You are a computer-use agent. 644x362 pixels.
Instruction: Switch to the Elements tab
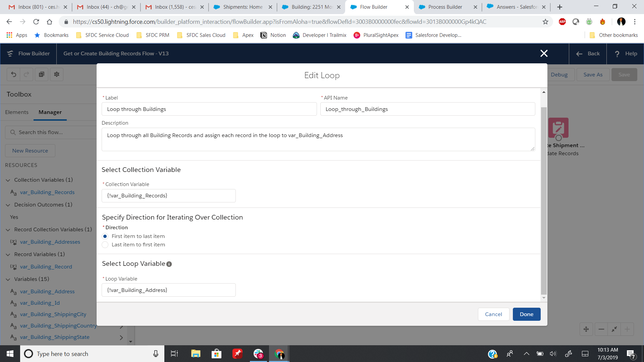[17, 112]
